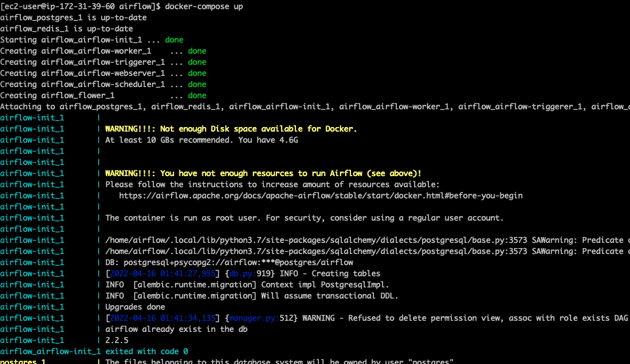The image size is (630, 364).
Task: Click the version number '2.2.5'
Action: click(117, 340)
